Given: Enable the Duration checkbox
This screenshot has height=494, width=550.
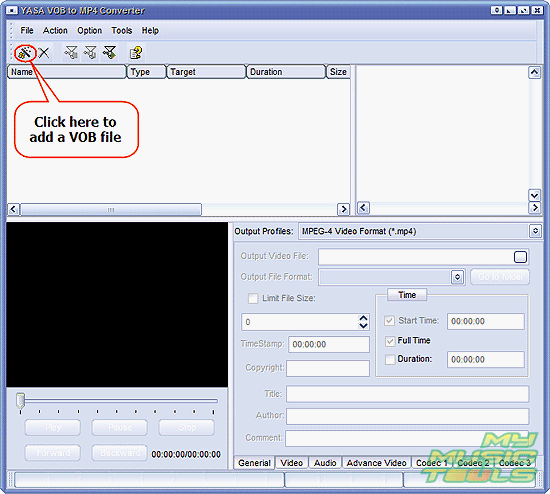Looking at the screenshot, I should click(390, 360).
